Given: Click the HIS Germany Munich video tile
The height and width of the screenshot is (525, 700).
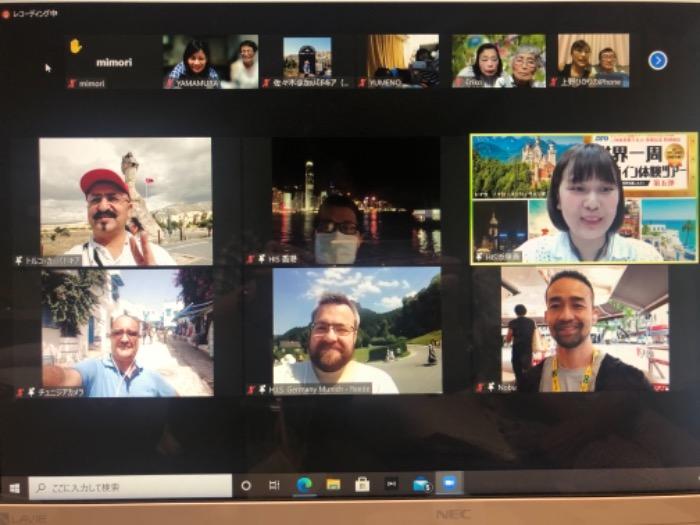Looking at the screenshot, I should pos(356,330).
